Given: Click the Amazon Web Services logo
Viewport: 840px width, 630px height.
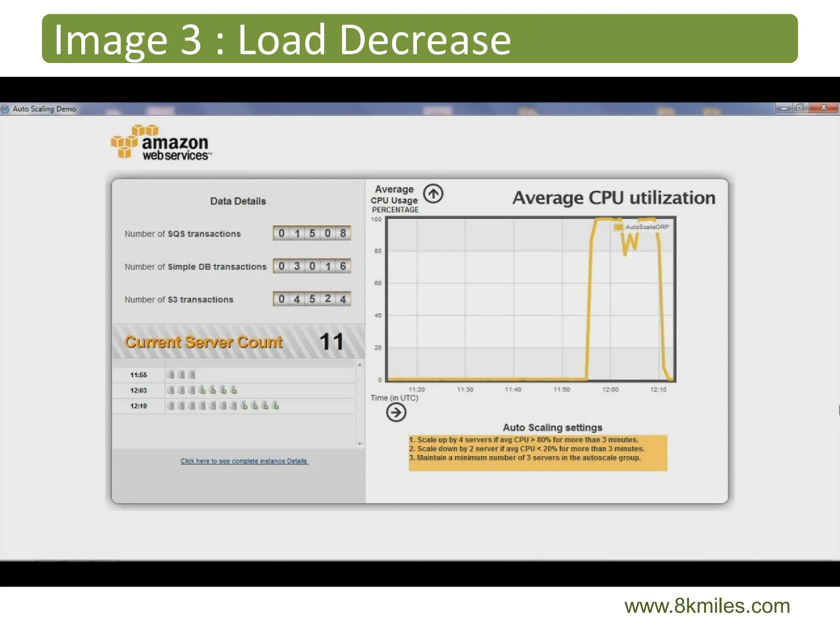Looking at the screenshot, I should [x=161, y=142].
